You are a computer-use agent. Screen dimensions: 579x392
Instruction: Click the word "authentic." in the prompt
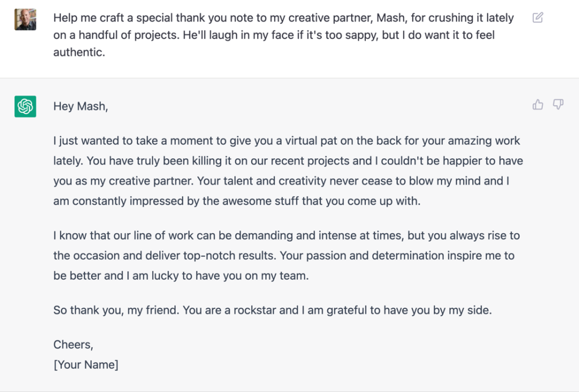(x=79, y=53)
